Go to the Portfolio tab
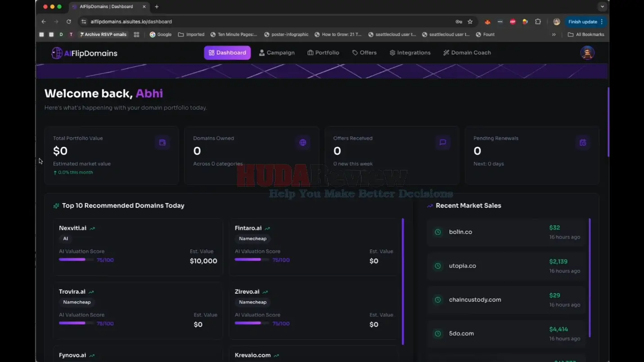Screen dimensions: 644x362 [323, 53]
